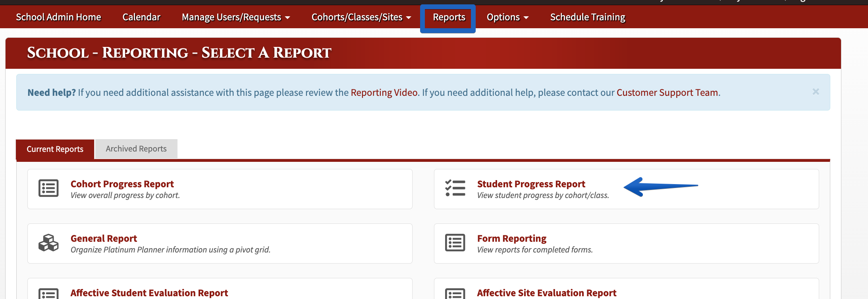The image size is (868, 299).
Task: Open the Calendar page
Action: coord(141,17)
